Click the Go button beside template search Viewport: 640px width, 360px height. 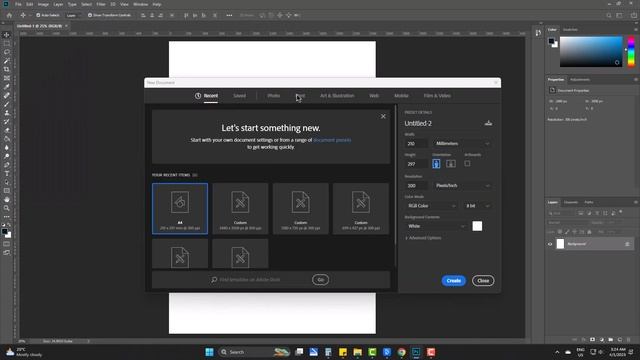(x=320, y=280)
